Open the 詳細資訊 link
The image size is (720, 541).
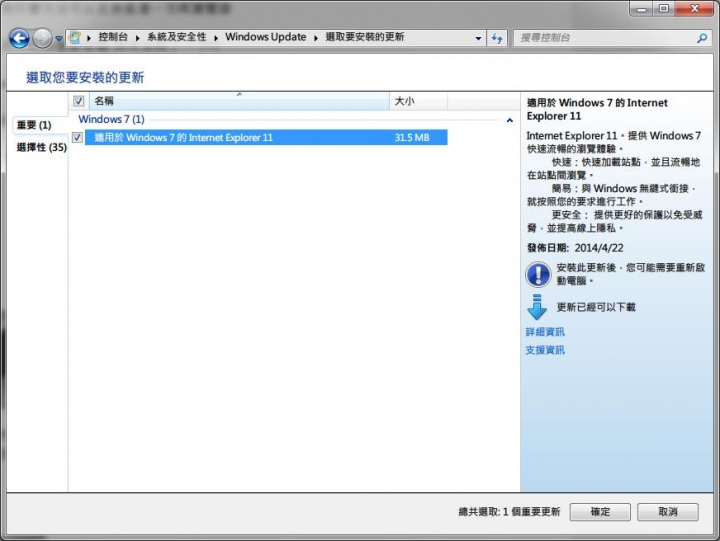[545, 332]
